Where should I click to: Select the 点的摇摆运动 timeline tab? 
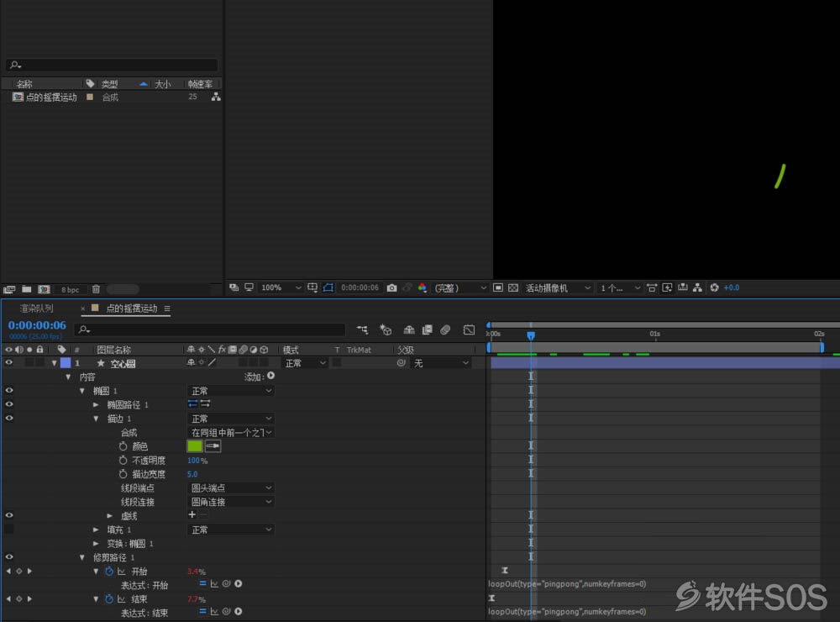[x=131, y=308]
